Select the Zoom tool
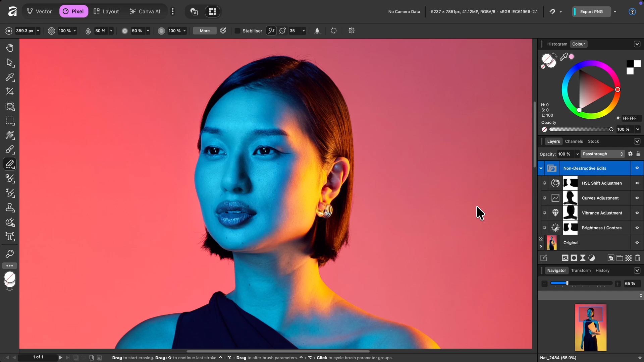Image resolution: width=644 pixels, height=362 pixels. (10, 254)
